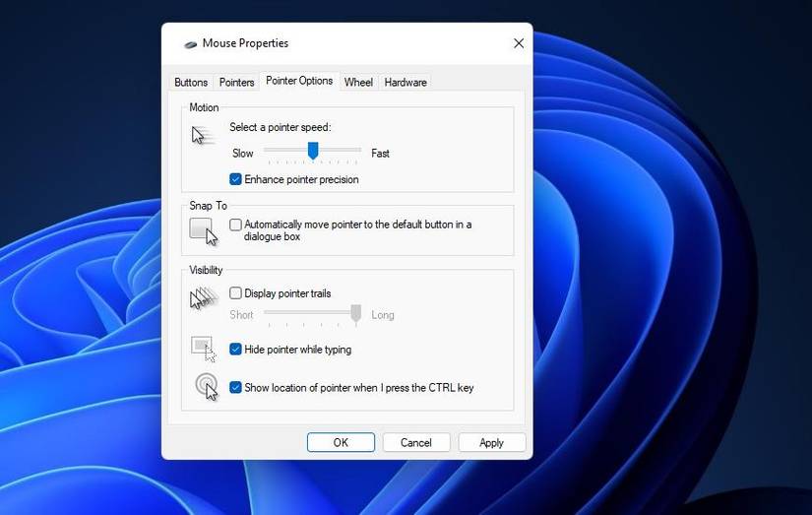The height and width of the screenshot is (515, 812).
Task: Click the 'Motion' group heading
Action: coord(204,107)
